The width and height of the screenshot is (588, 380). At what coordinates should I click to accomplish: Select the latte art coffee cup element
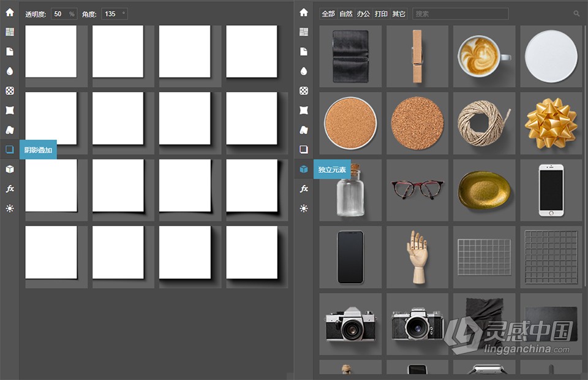(x=484, y=56)
